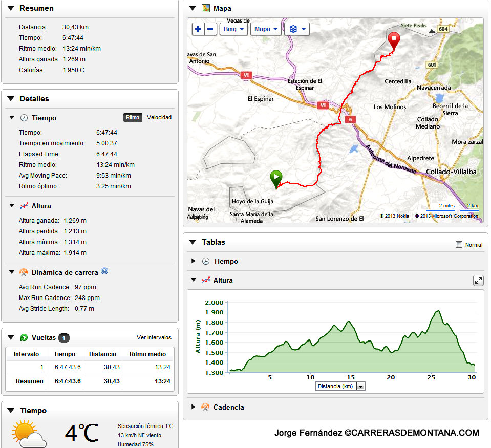Image resolution: width=491 pixels, height=448 pixels.
Task: Click the red finish marker on map
Action: (394, 40)
